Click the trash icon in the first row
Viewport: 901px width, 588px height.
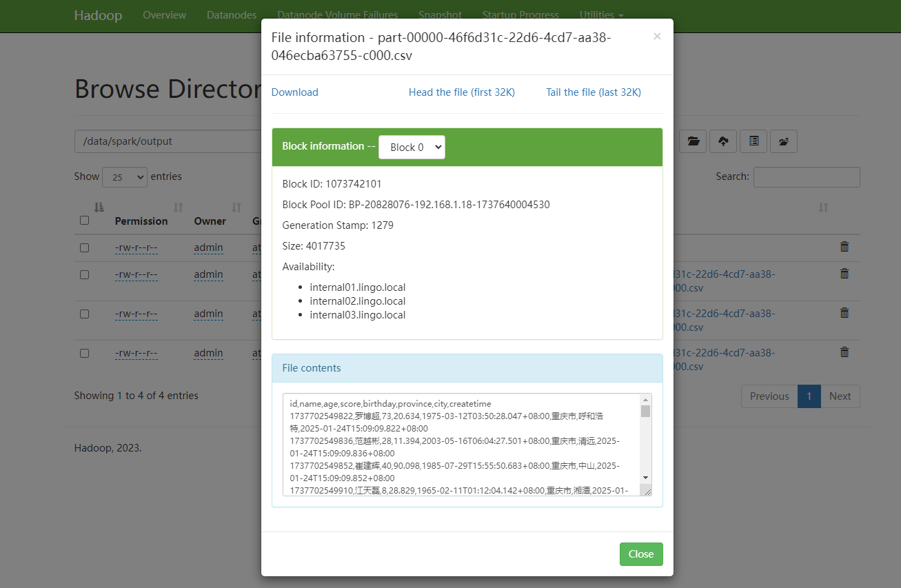pyautogui.click(x=844, y=247)
